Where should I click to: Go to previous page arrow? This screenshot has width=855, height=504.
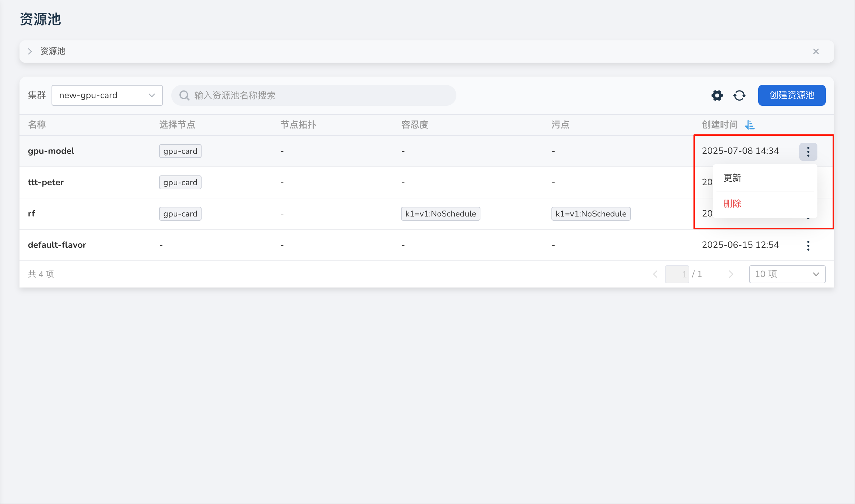point(655,274)
